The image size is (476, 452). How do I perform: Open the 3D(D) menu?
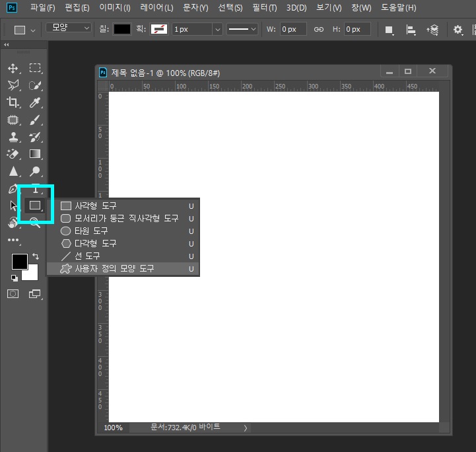[x=296, y=8]
